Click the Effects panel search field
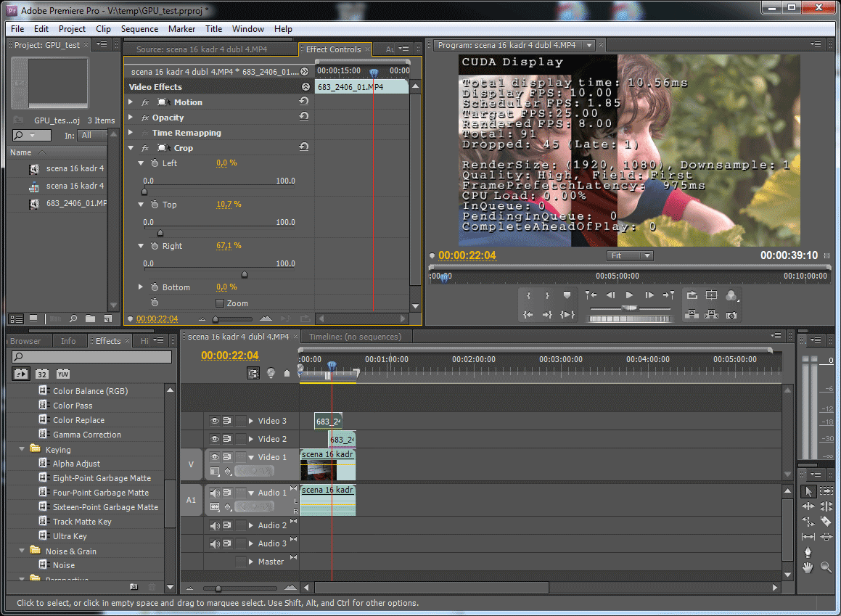Image resolution: width=841 pixels, height=616 pixels. pyautogui.click(x=91, y=356)
